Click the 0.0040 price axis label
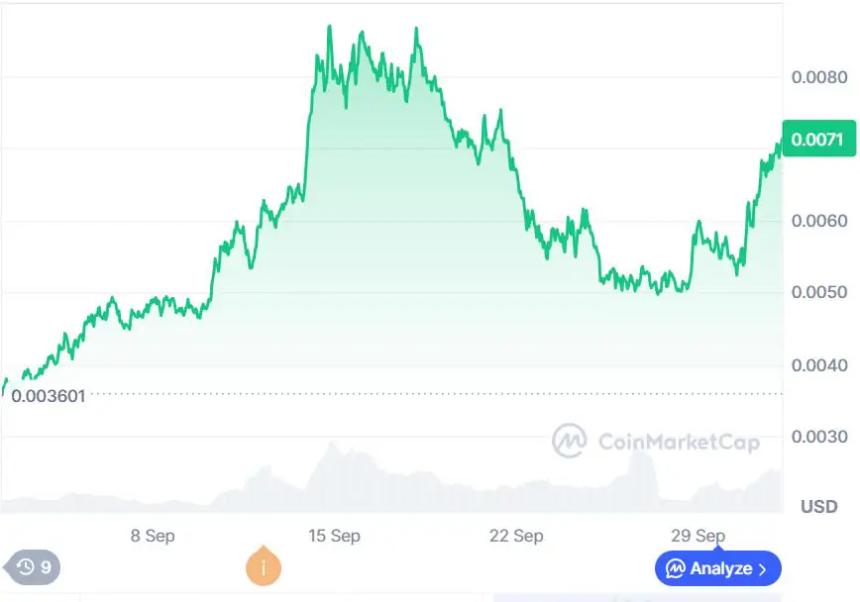Screen dimensions: 860x602 [819, 365]
